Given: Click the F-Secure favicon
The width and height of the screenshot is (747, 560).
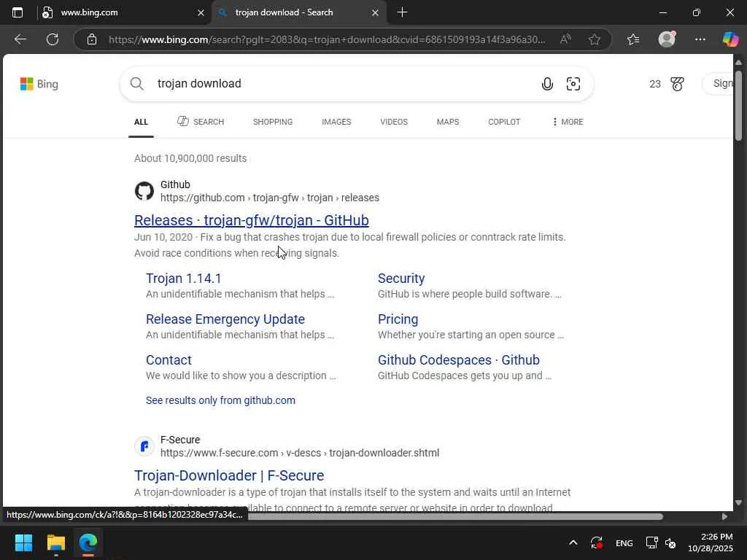Looking at the screenshot, I should pyautogui.click(x=144, y=446).
